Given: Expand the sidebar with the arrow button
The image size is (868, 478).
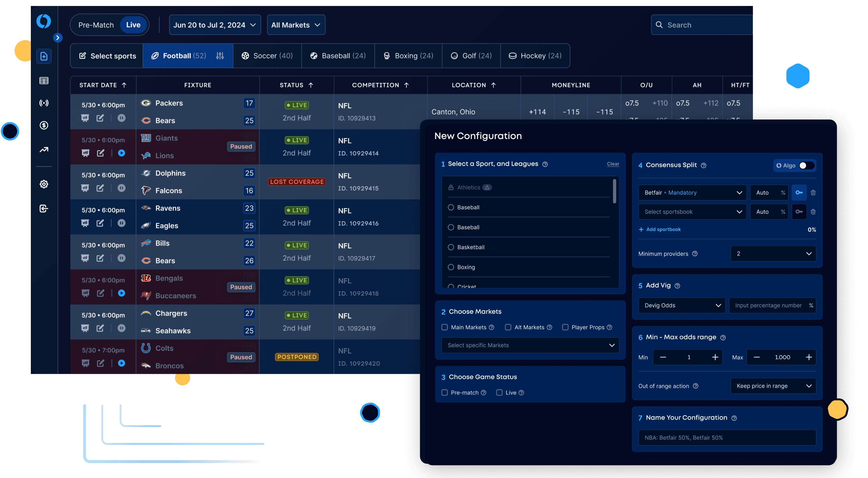Looking at the screenshot, I should pyautogui.click(x=58, y=38).
